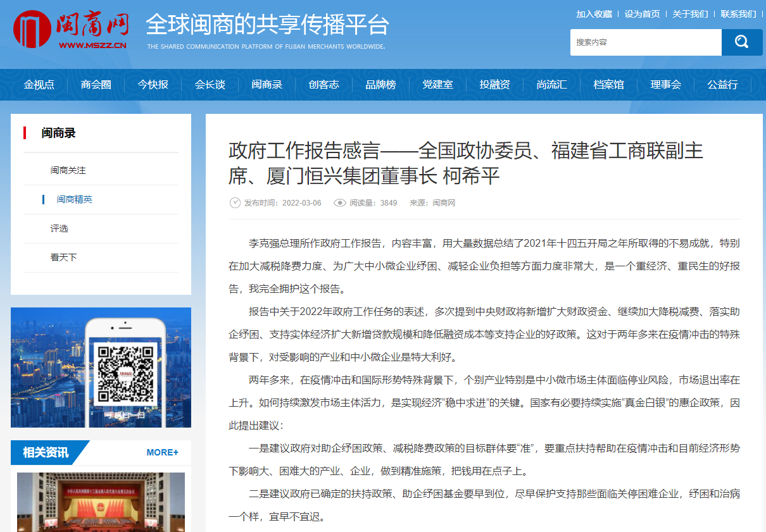Click the MORE+ link in 相关资讯
Screen dimensions: 766x532
[162, 452]
